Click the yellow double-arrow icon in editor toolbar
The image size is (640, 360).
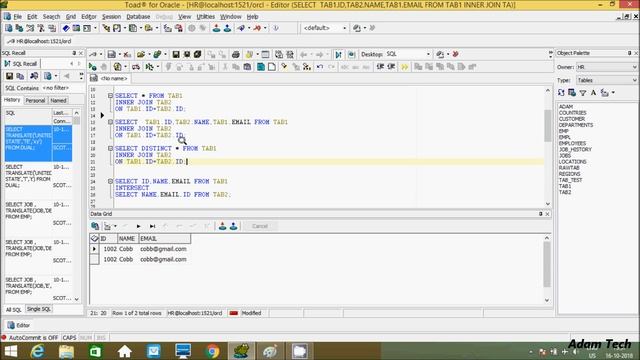pyautogui.click(x=404, y=67)
